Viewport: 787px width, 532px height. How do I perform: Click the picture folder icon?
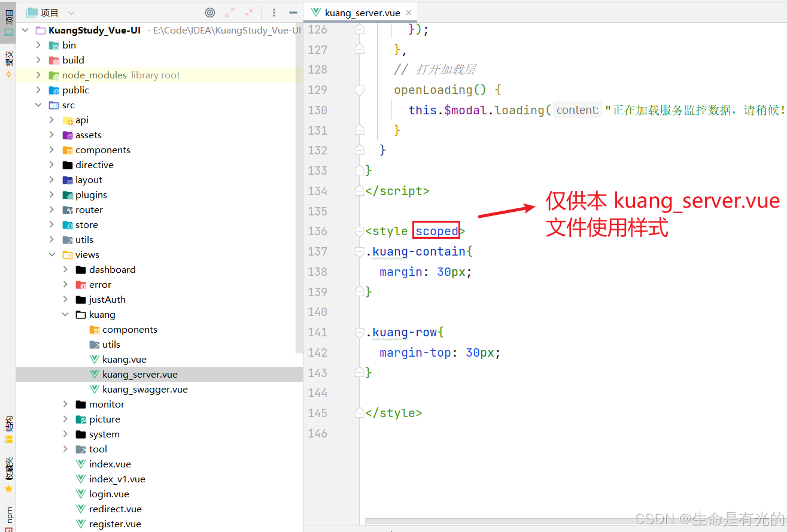coord(81,419)
